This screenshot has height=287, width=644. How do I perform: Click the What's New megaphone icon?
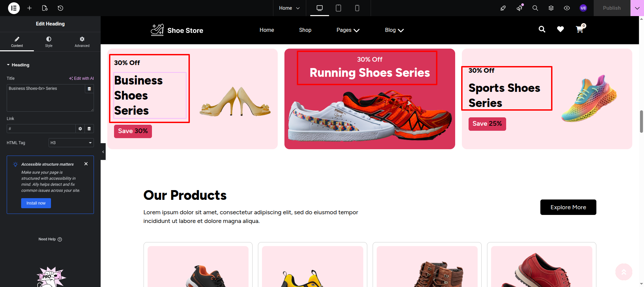tap(519, 8)
